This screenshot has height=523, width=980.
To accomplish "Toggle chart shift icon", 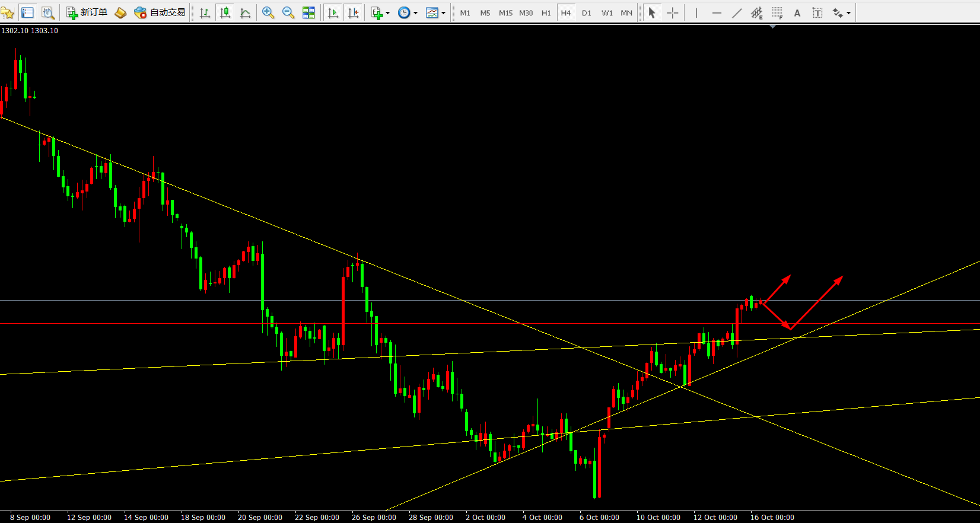I will click(353, 12).
